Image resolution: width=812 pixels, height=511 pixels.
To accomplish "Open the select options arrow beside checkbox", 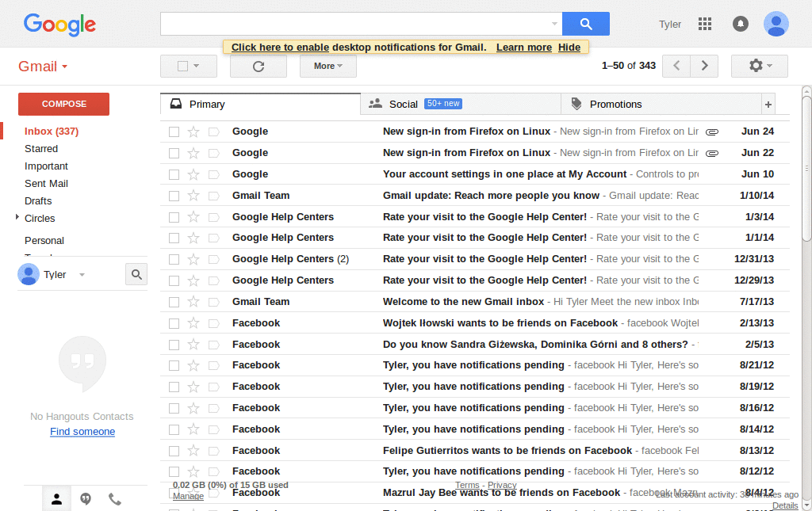I will 197,67.
